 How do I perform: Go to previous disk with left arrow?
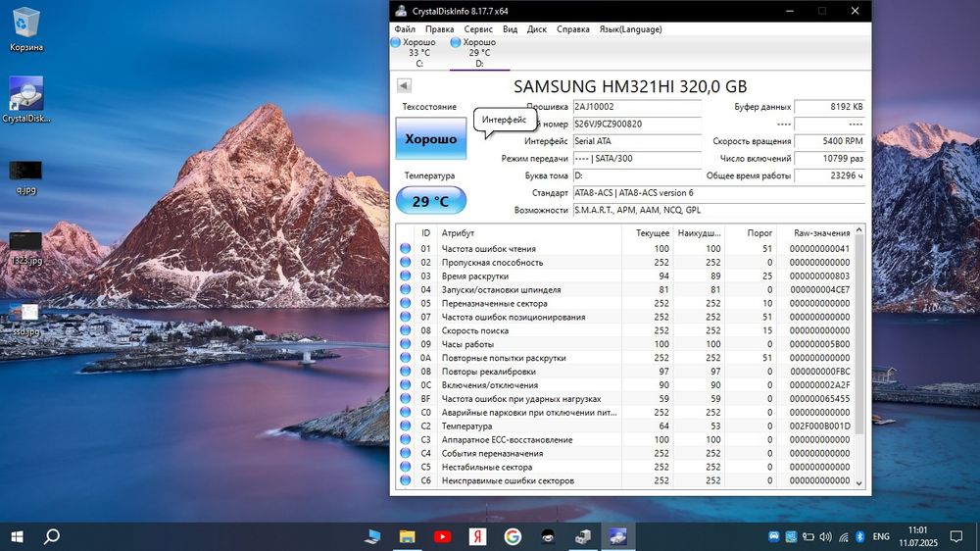point(404,85)
